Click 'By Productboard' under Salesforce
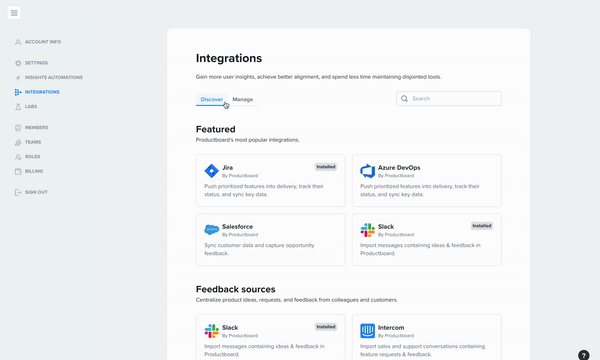600x360 pixels. click(x=240, y=235)
